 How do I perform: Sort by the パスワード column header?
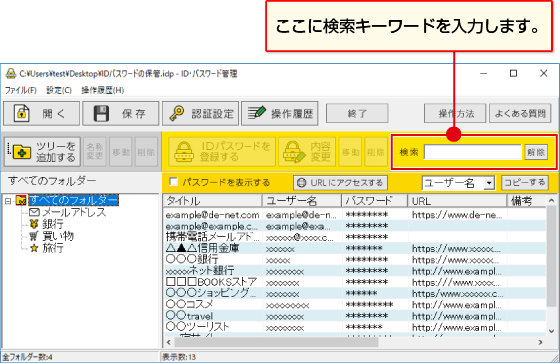point(375,201)
